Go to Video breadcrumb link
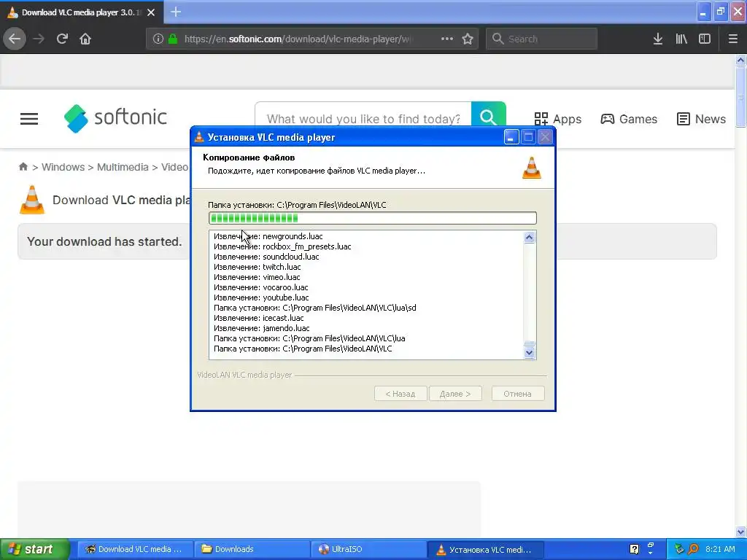This screenshot has width=747, height=560. 175,167
